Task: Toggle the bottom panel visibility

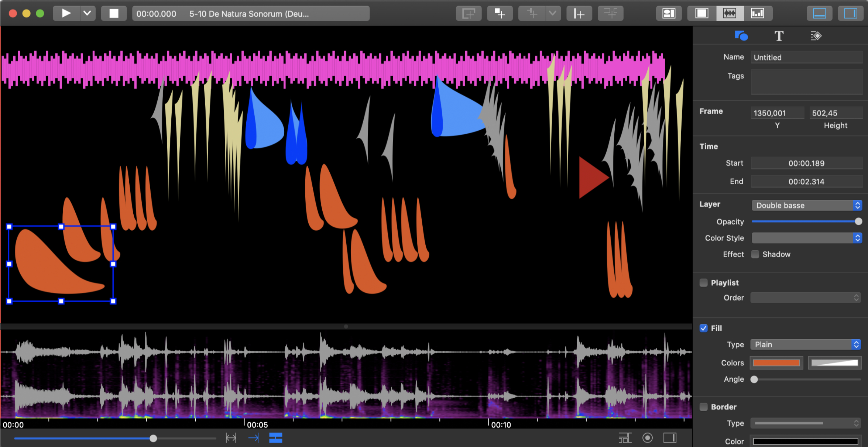Action: [819, 13]
